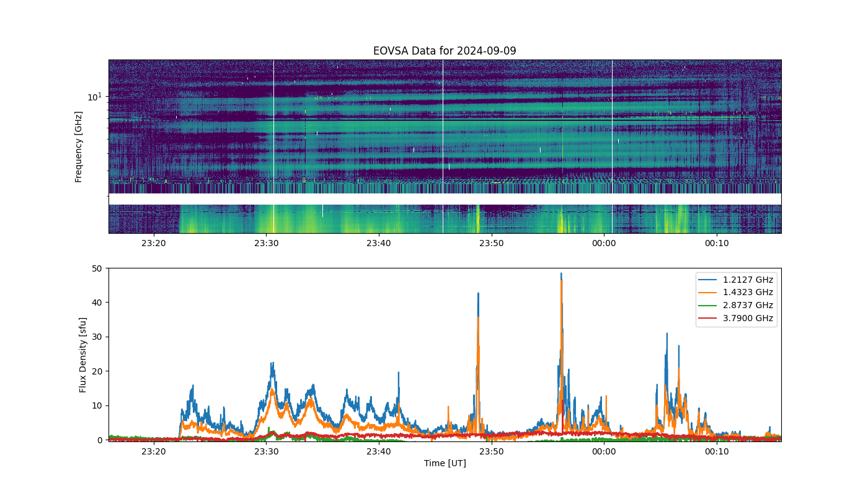Click the 23:40 tick label under the flux plot
Viewport: 868px width, 496px height.
click(379, 451)
